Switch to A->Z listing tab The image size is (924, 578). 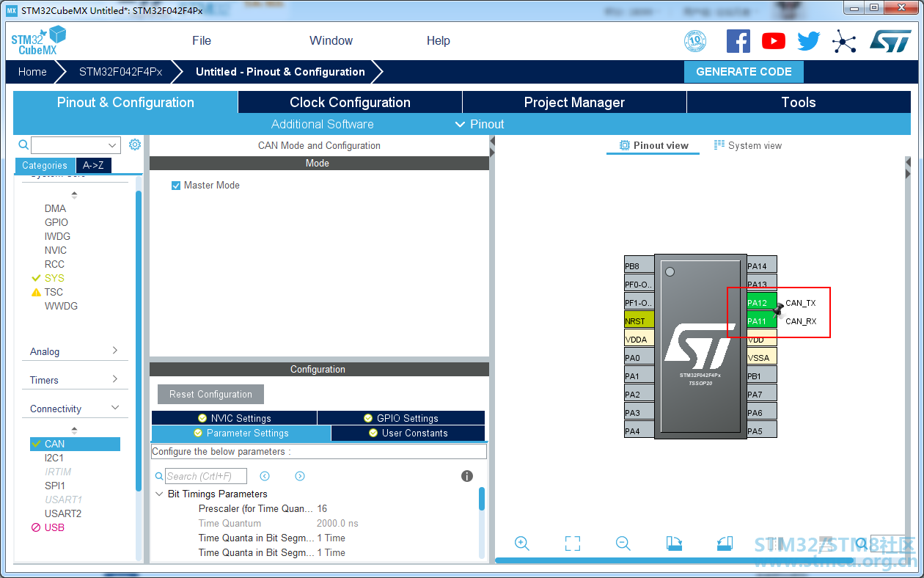(93, 165)
